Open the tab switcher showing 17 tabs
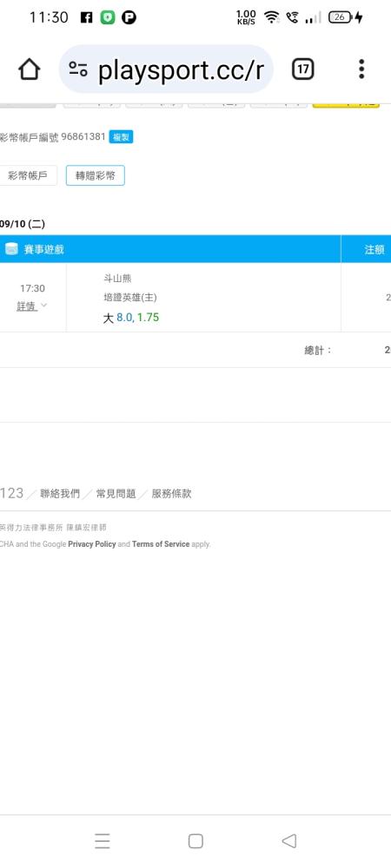The height and width of the screenshot is (868, 391). 302,69
